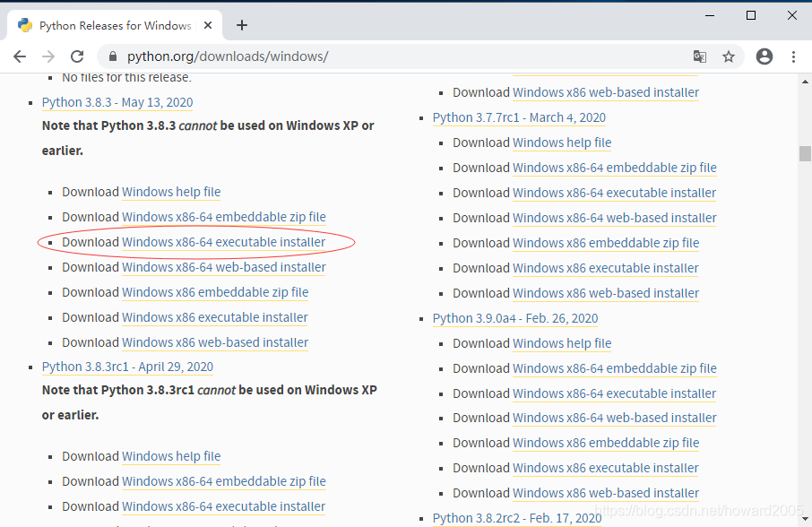Screen dimensions: 812x527
Task: Open the translate page icon
Action: (700, 56)
